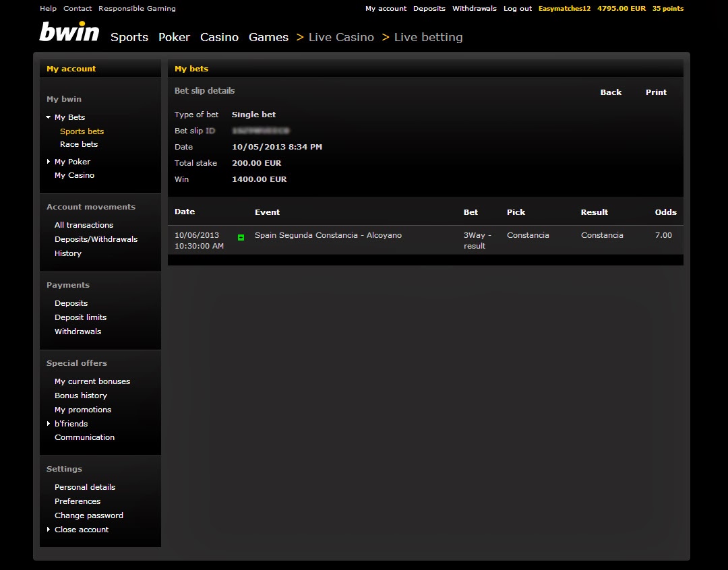Click the Back button on bet slip
Image resolution: width=728 pixels, height=570 pixels.
[611, 92]
